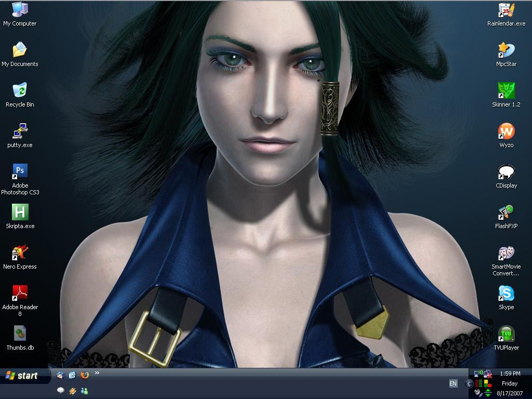This screenshot has height=399, width=532.
Task: Select the Skripta.exe icon
Action: click(x=20, y=217)
